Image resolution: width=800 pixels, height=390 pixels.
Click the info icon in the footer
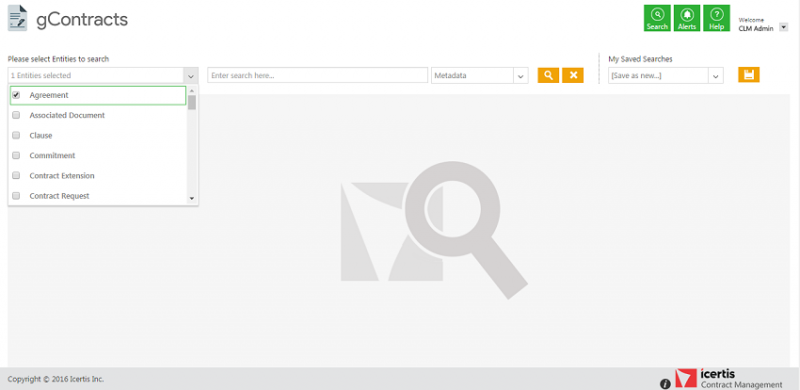pos(665,384)
